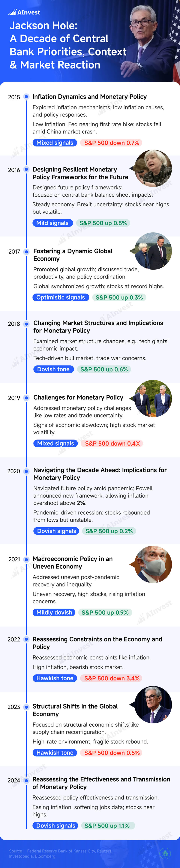The width and height of the screenshot is (180, 868).
Task: Click the "S&P 500 up 1.1%" label
Action: tap(107, 826)
